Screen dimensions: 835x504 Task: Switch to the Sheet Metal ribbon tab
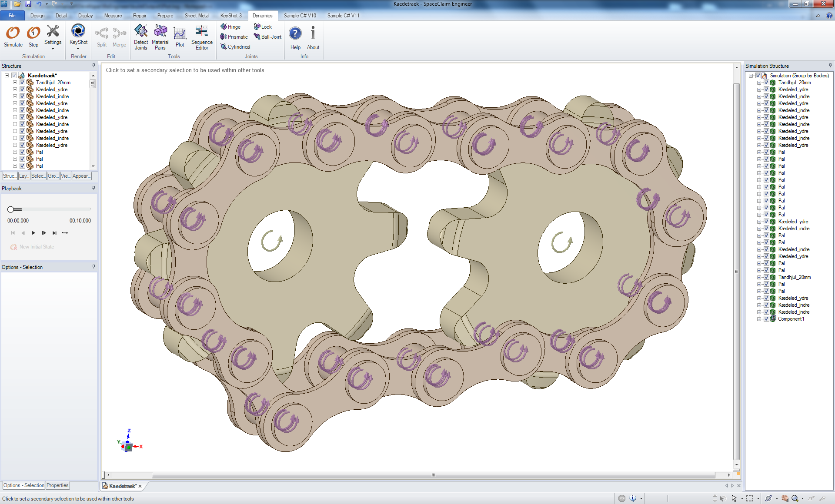click(x=197, y=15)
